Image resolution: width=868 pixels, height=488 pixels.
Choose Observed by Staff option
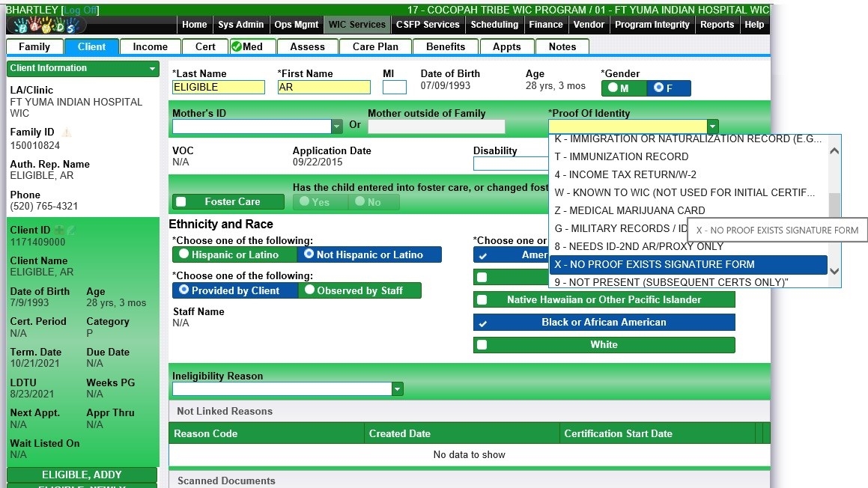(x=309, y=290)
